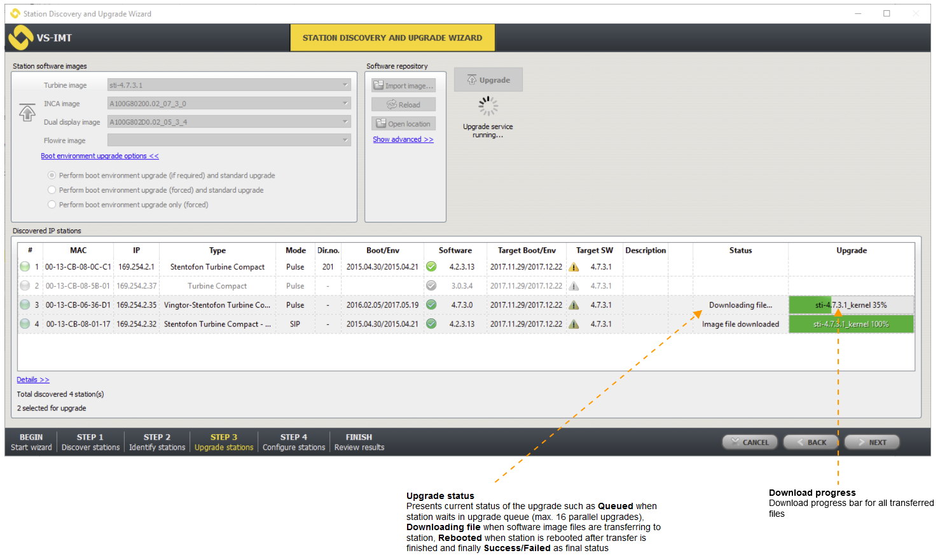Select forced boot upgrade and standard upgrade option
This screenshot has width=940, height=560.
click(x=52, y=190)
